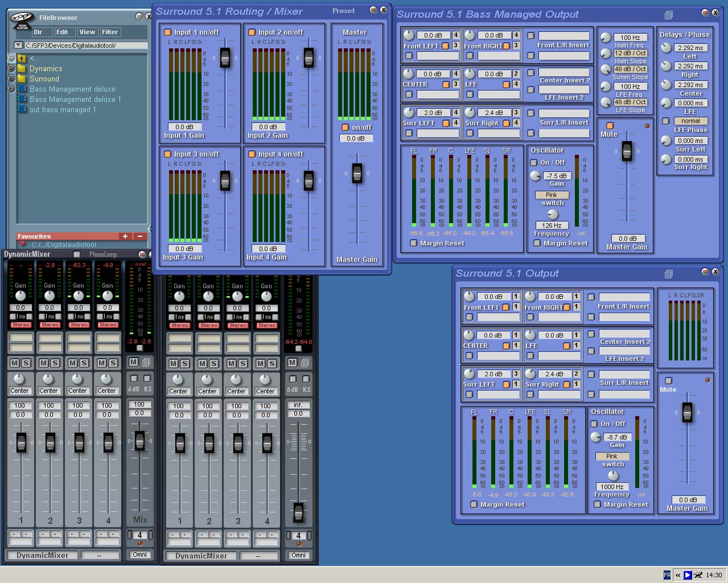Toggle Input 4 on/off in Routing Mixer
This screenshot has height=583, width=728.
click(252, 154)
